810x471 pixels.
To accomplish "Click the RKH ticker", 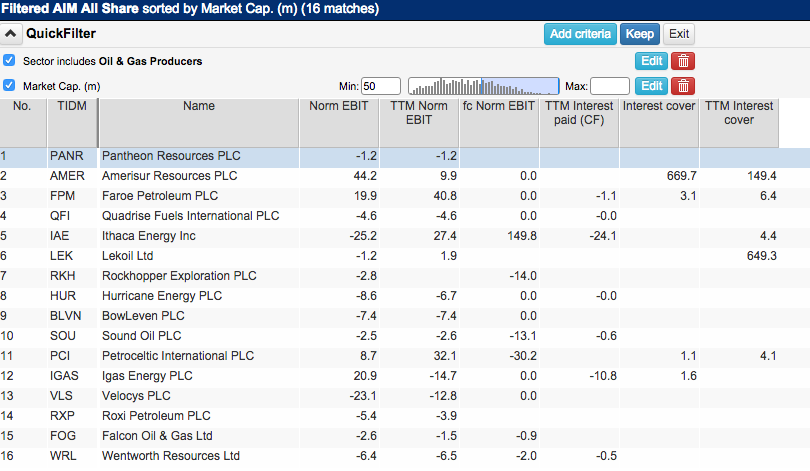I will [63, 276].
